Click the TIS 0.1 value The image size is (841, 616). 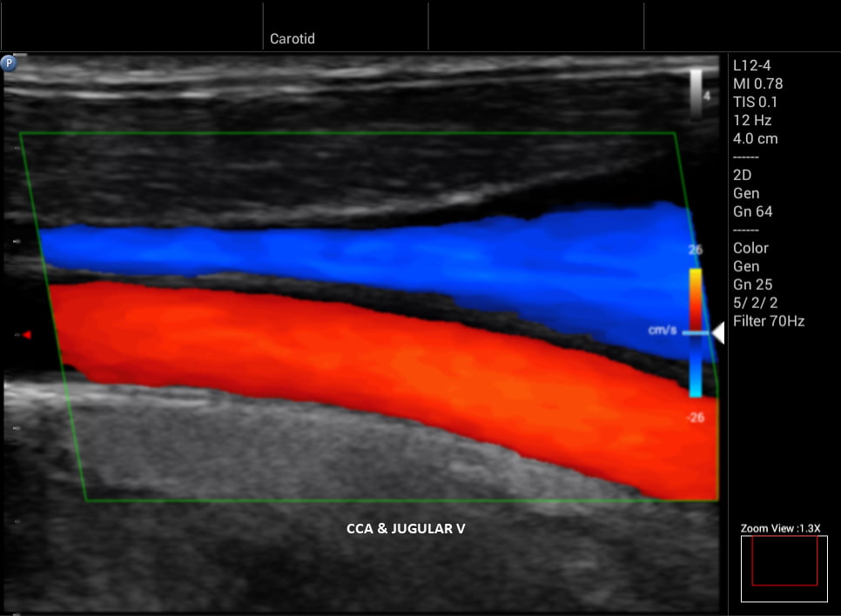coord(755,102)
